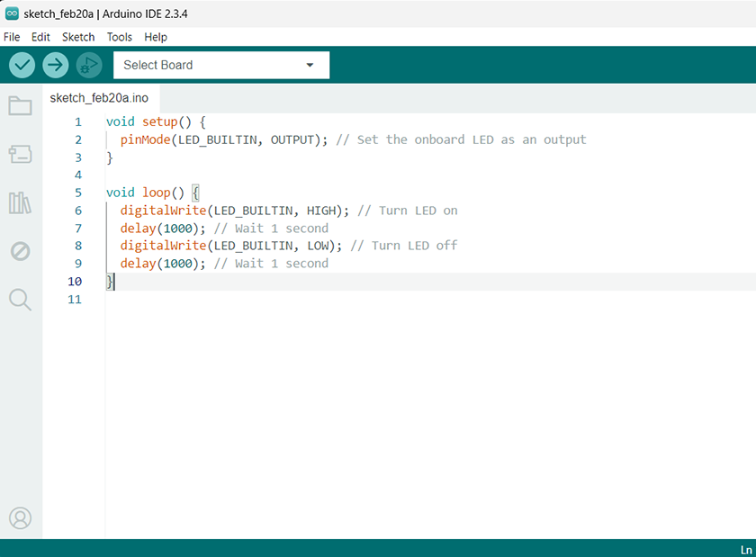Open the Library Manager books icon
Screen dimensions: 756x557
click(20, 202)
